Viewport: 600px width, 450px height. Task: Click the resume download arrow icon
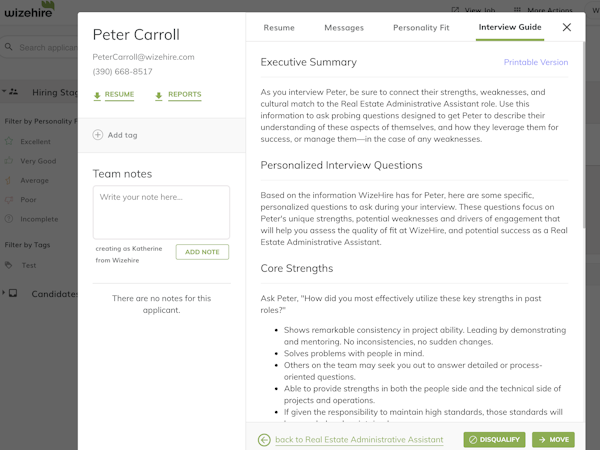97,96
